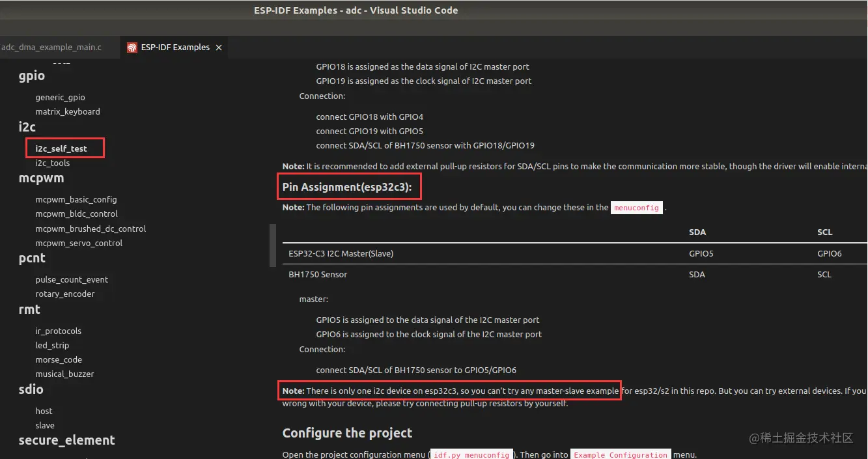Click 'connect GPIO19 with GPIO5' line

[x=369, y=131]
